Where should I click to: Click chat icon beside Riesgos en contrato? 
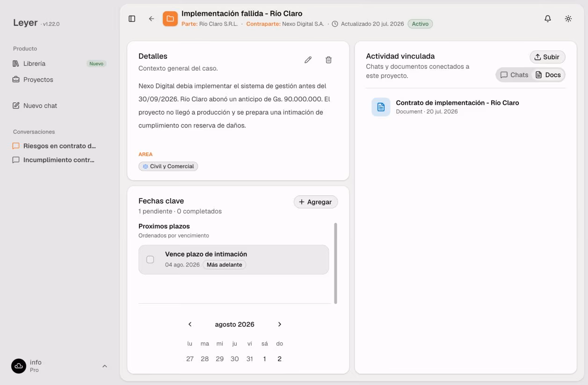(x=16, y=146)
